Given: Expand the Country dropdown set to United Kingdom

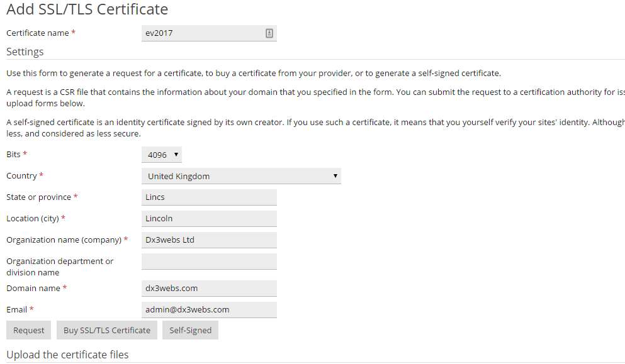Looking at the screenshot, I should click(241, 176).
